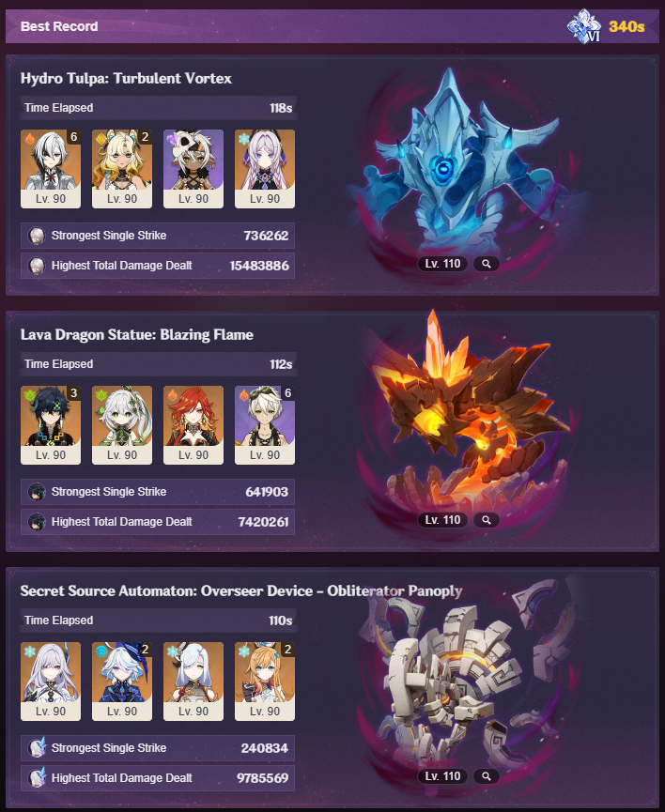Select the skull-hat character portrait
Viewport: 665px width, 812px height.
[193, 169]
